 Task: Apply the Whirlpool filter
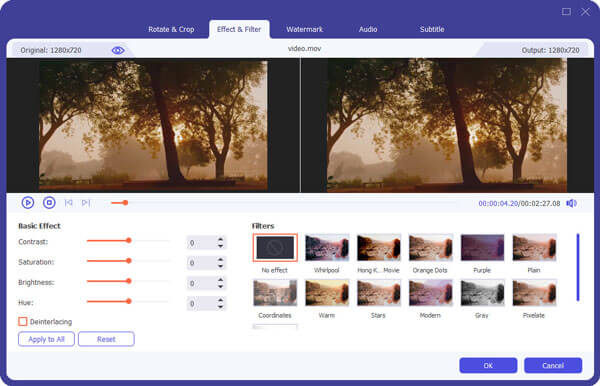point(327,248)
